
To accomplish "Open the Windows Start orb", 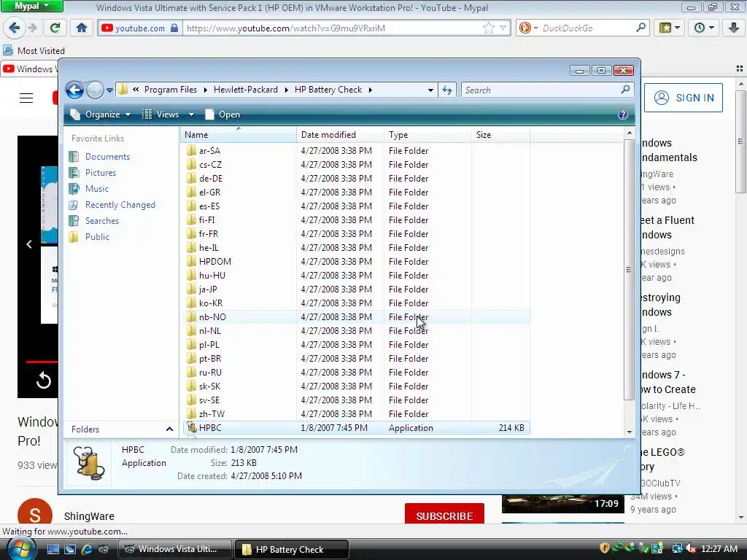I will (x=21, y=549).
